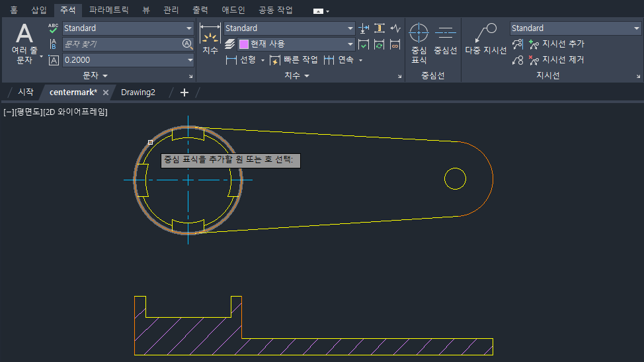This screenshot has height=362, width=644.
Task: Open text panel dialog launcher arrow
Action: [190, 77]
